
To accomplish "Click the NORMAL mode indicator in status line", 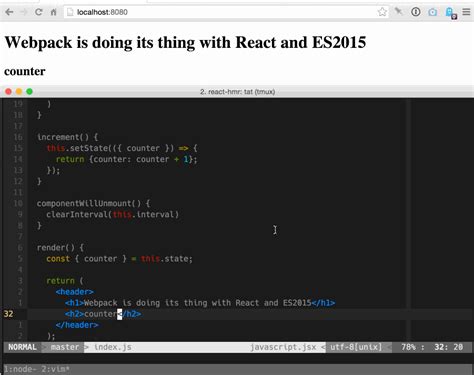I will (x=22, y=347).
